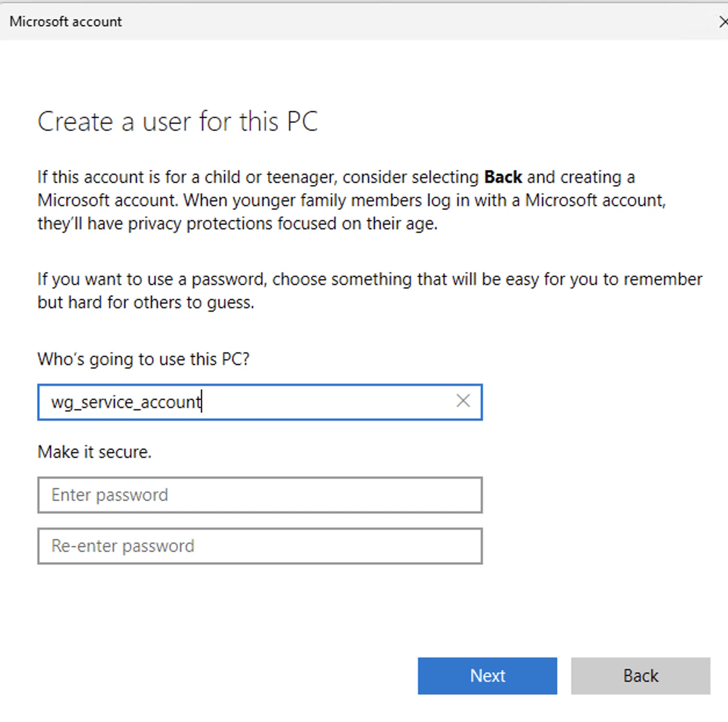This screenshot has width=728, height=722.
Task: Click the Make it secure label
Action: (x=94, y=452)
